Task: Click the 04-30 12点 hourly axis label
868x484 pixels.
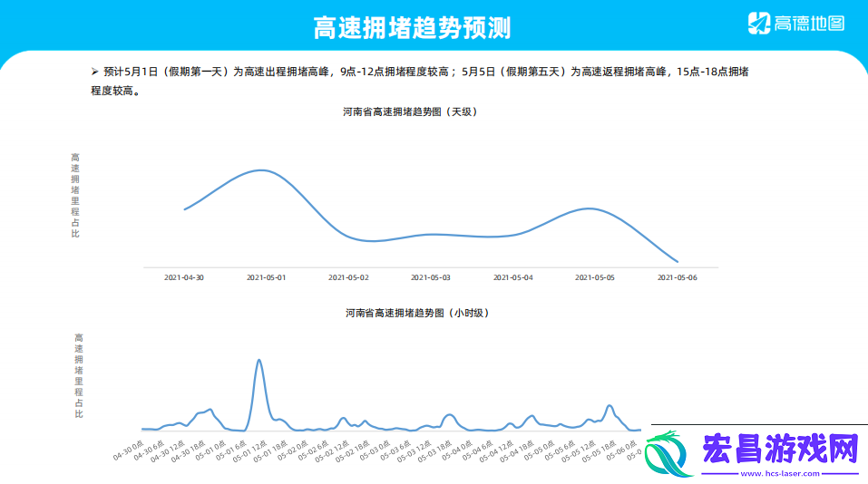Action: [x=169, y=450]
